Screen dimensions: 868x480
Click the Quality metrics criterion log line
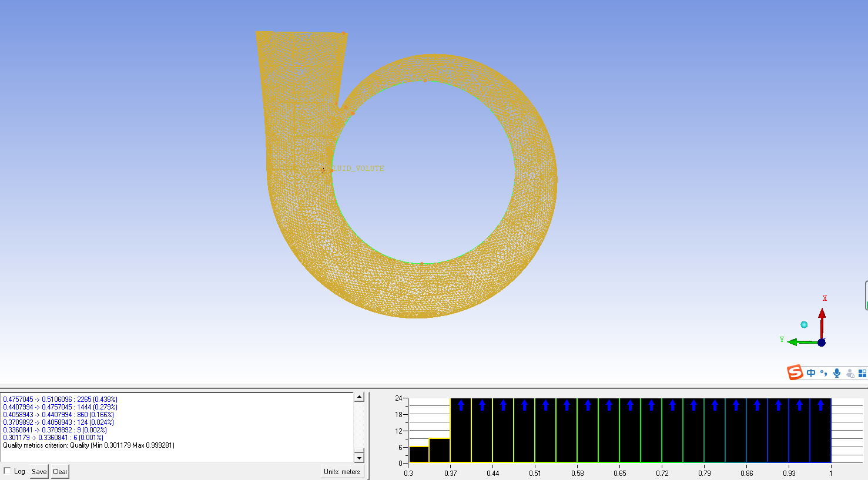point(88,445)
